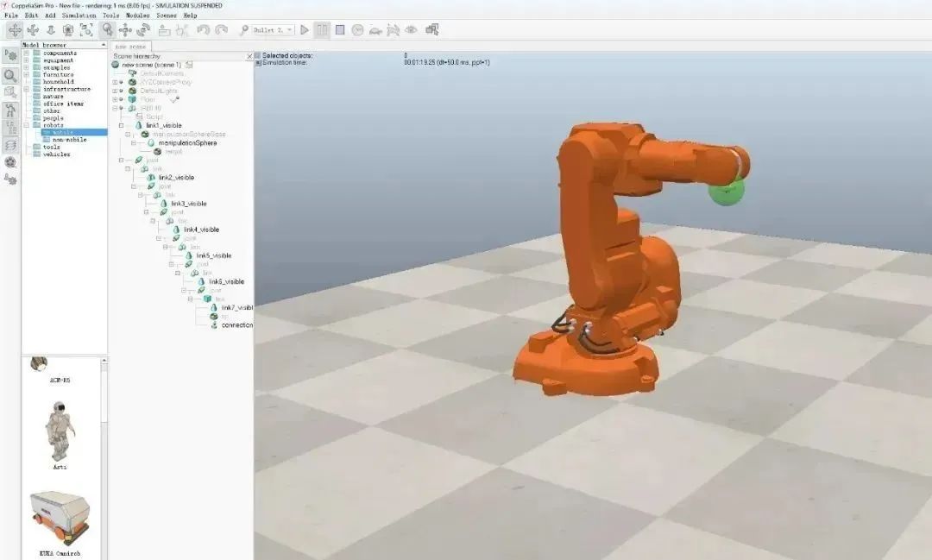Open the Tools menu
The height and width of the screenshot is (560, 932).
click(x=111, y=16)
